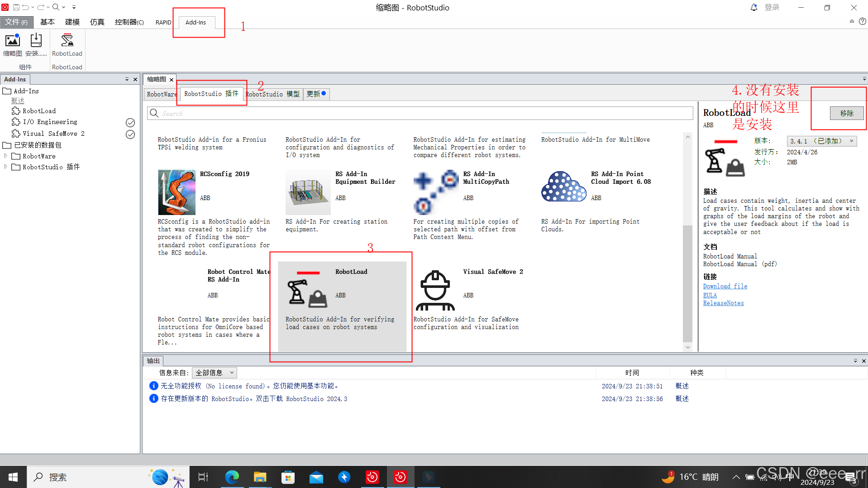Viewport: 868px width, 488px height.
Task: Open the Download file link
Action: 725,286
